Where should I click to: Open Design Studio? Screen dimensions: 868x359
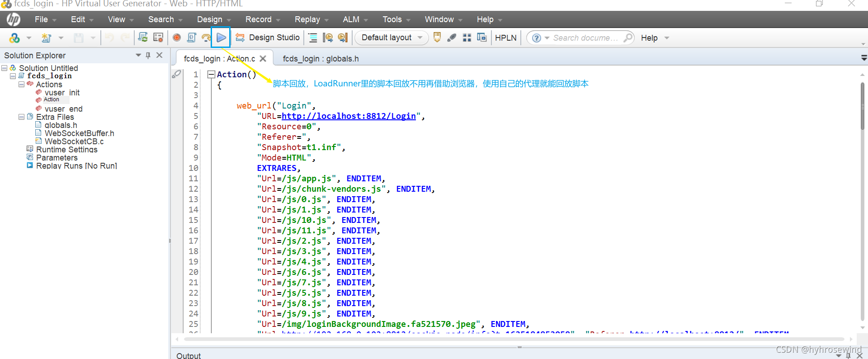tap(268, 38)
